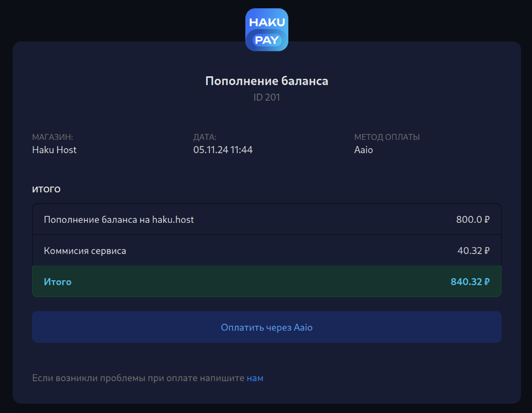This screenshot has height=413, width=532.
Task: Click the 'Haku Host' store name
Action: tap(54, 150)
